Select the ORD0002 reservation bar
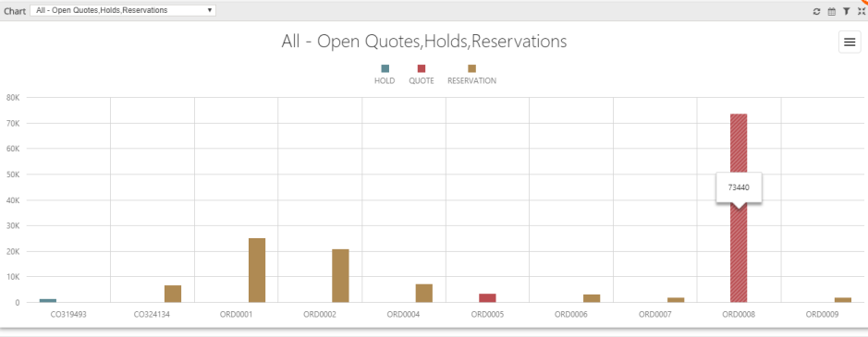The image size is (868, 337). [340, 275]
